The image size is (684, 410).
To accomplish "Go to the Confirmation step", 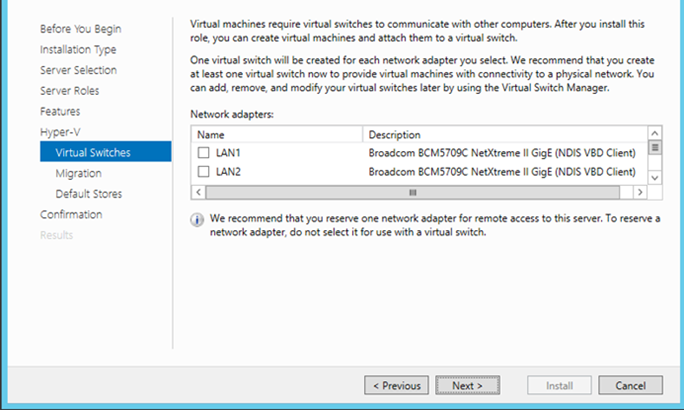I will pos(71,215).
